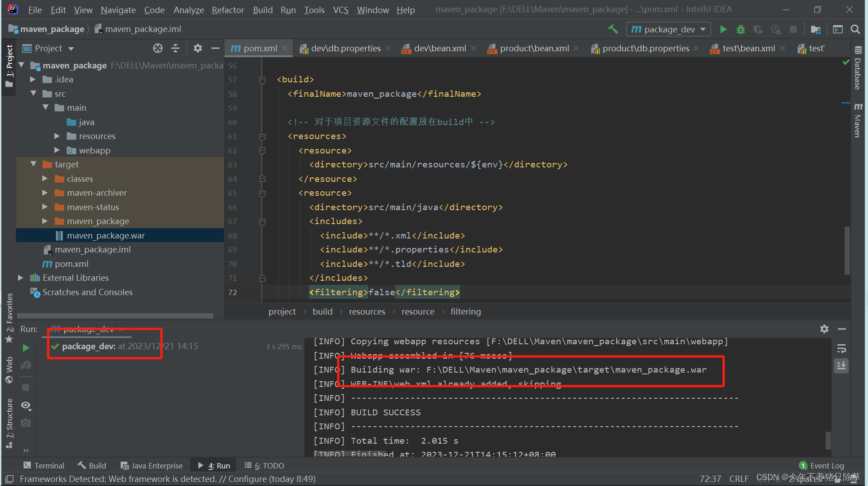Click locate-in-project target icon
Viewport: 868px width, 486px height.
tap(157, 48)
